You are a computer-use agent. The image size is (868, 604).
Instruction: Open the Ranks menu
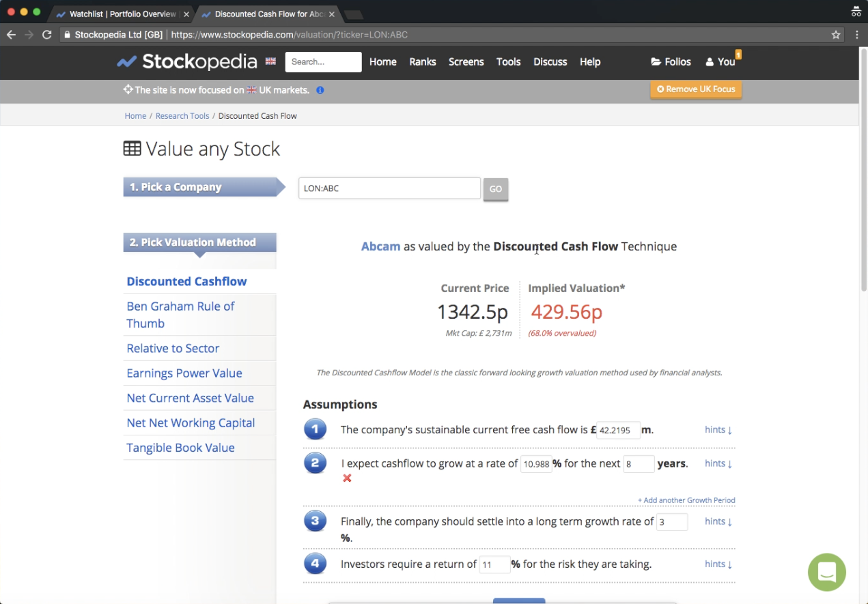[x=423, y=61]
